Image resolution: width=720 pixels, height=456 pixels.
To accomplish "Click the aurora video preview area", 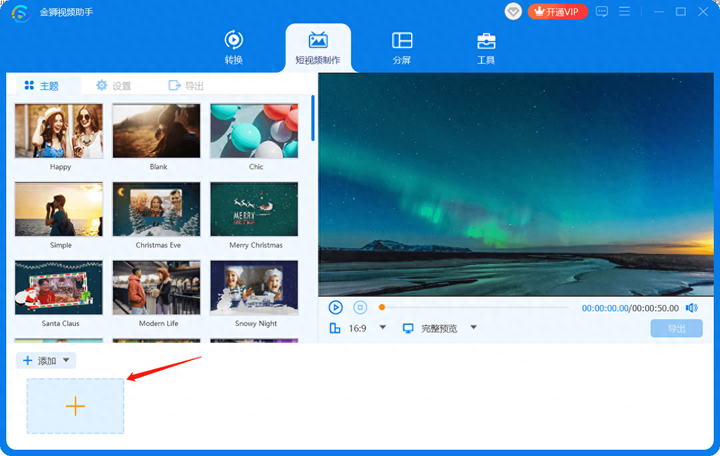I will [516, 184].
